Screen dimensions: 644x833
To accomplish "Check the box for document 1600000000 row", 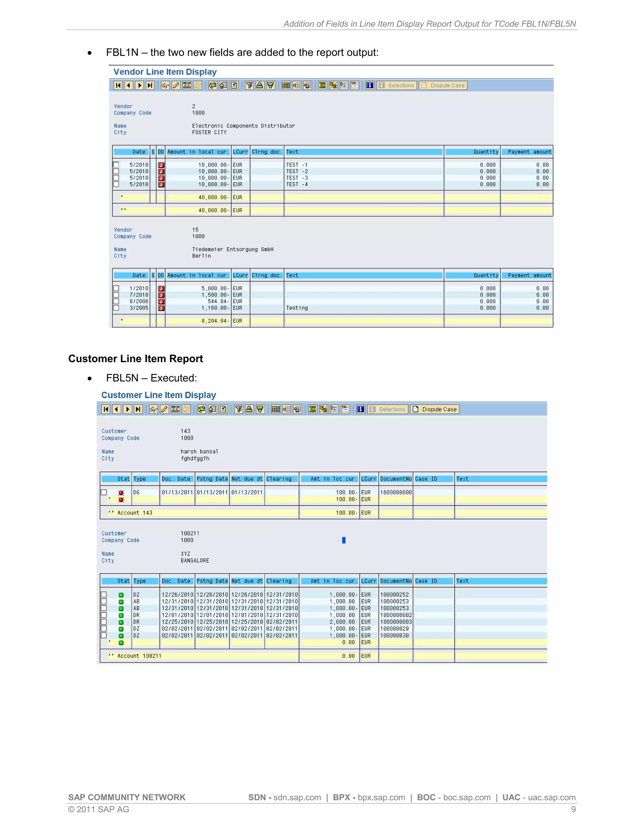I will click(x=104, y=492).
